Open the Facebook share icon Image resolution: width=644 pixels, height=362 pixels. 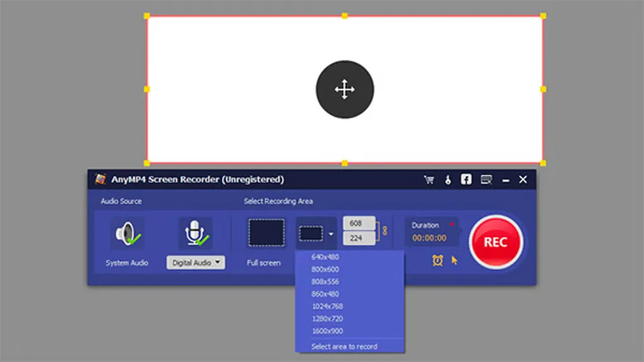(x=466, y=179)
